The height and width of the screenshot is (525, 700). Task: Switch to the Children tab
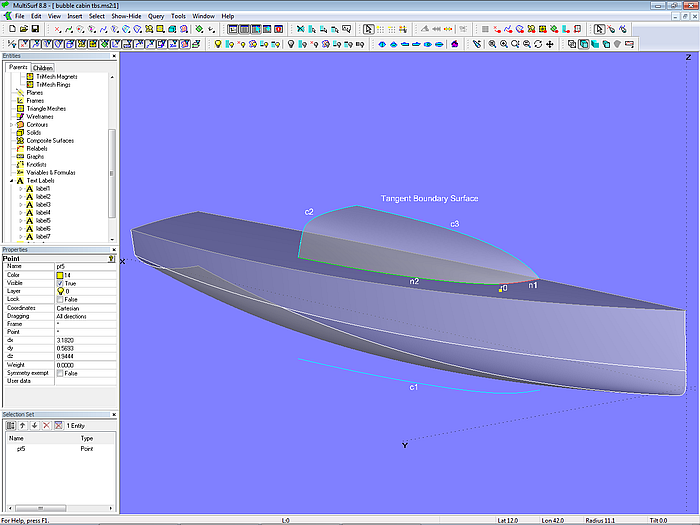(x=43, y=68)
